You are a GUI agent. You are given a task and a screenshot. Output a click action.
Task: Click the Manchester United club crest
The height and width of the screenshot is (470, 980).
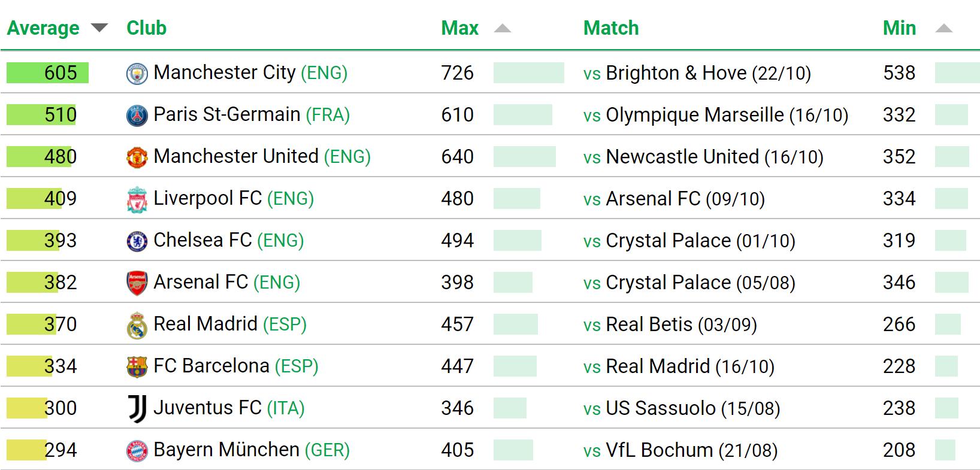[137, 157]
